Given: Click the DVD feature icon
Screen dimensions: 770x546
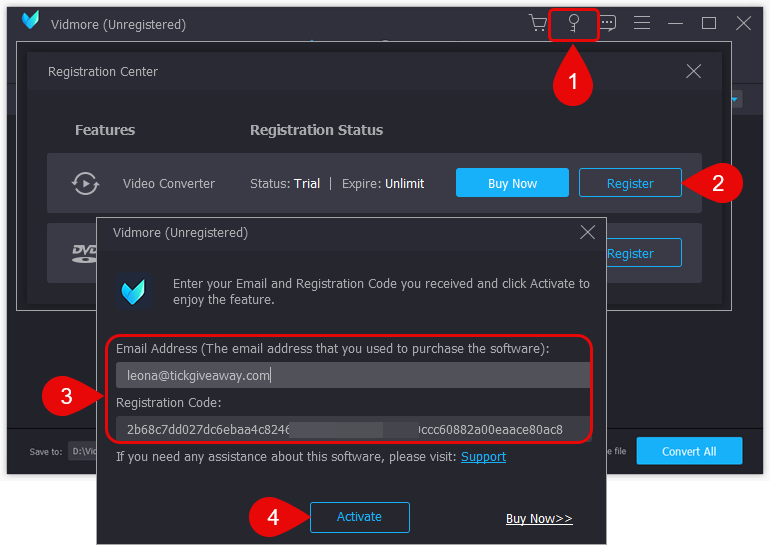Looking at the screenshot, I should [84, 253].
